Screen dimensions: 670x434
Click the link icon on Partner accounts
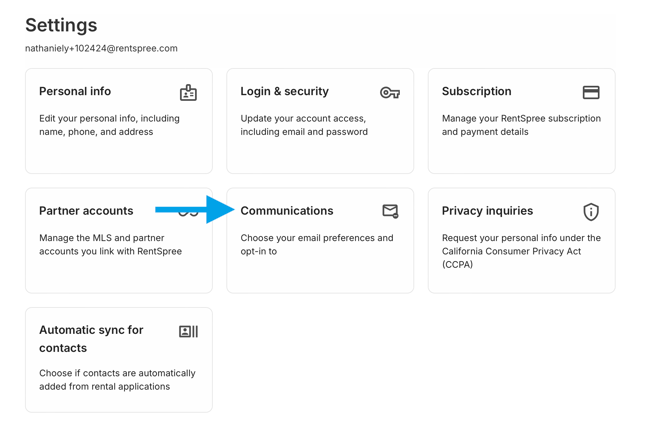[188, 211]
